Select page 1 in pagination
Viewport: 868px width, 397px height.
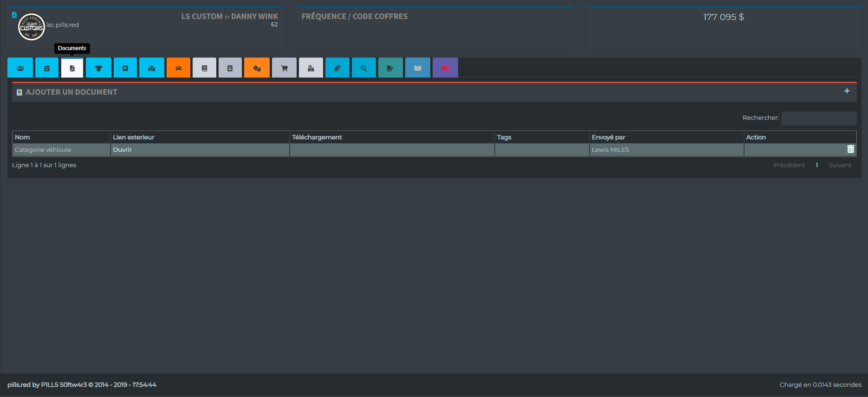pyautogui.click(x=817, y=165)
